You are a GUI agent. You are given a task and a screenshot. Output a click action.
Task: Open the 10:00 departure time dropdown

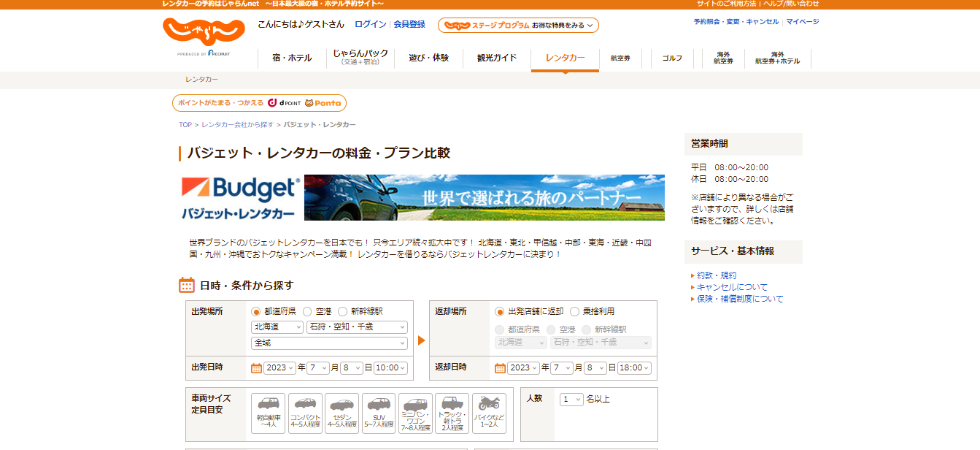click(x=390, y=368)
